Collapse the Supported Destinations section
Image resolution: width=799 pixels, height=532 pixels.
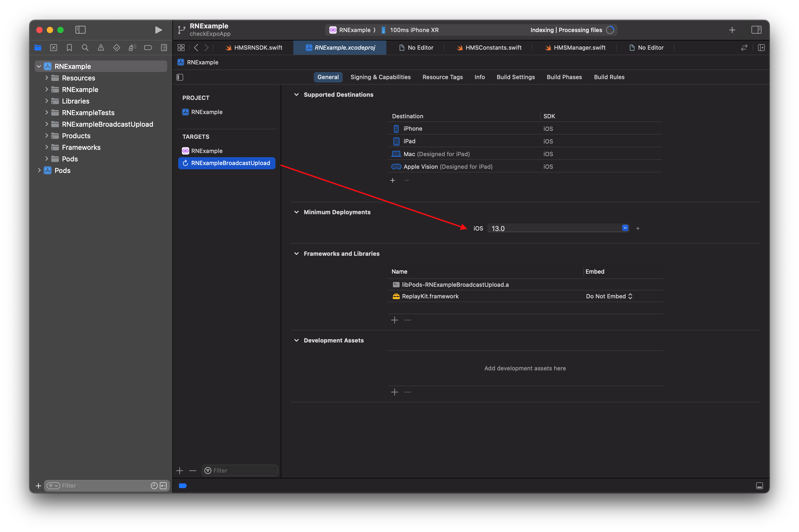pyautogui.click(x=296, y=95)
